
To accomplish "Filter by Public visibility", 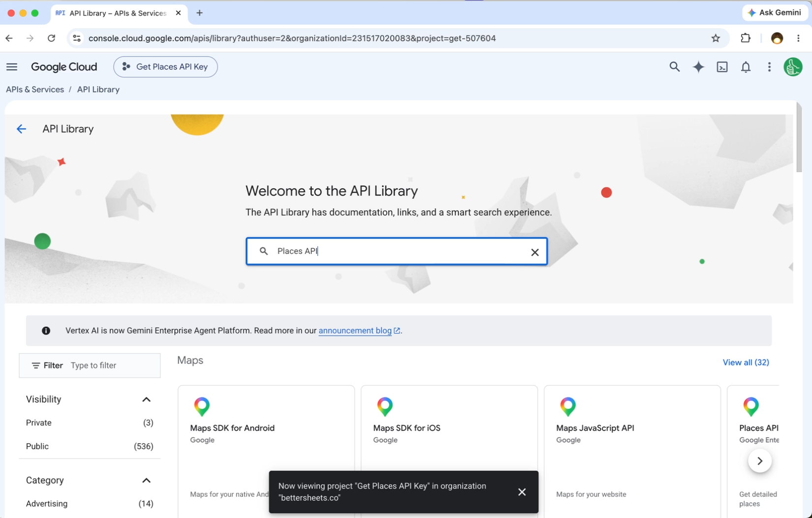I will (x=90, y=446).
